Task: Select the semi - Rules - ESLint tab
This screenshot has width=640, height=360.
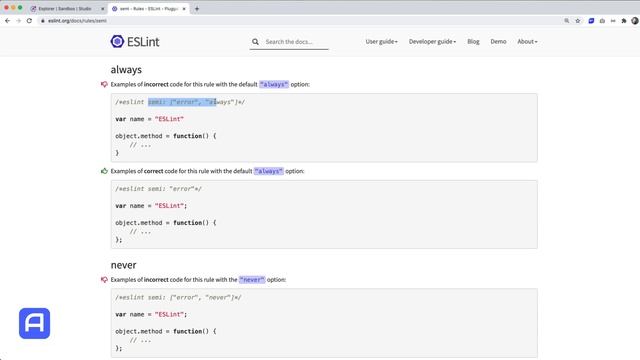Action: point(149,9)
